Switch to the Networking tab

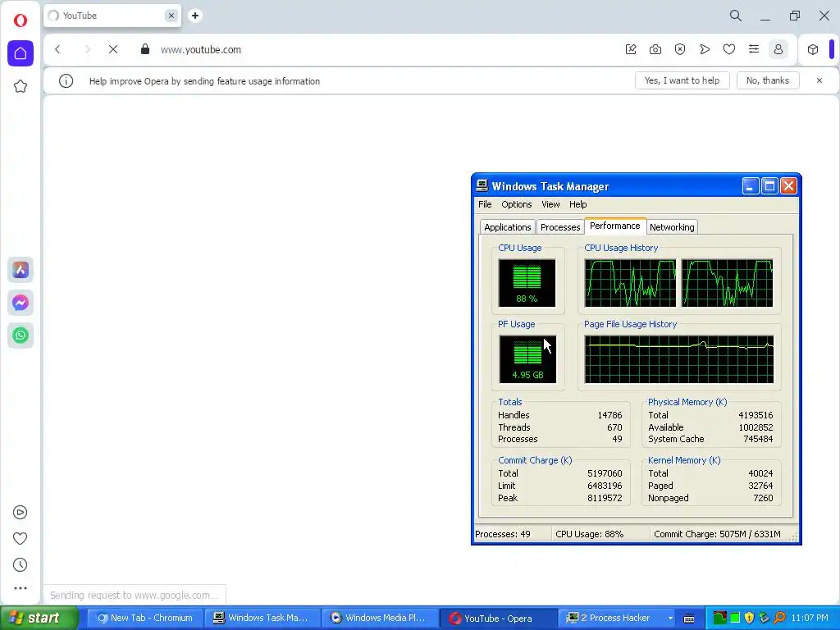coord(672,227)
